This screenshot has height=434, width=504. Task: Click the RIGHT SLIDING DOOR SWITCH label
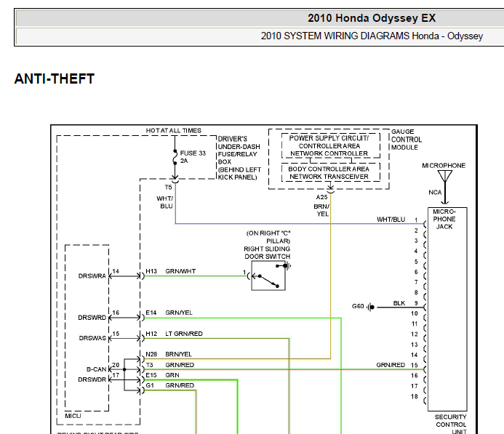coord(267,252)
